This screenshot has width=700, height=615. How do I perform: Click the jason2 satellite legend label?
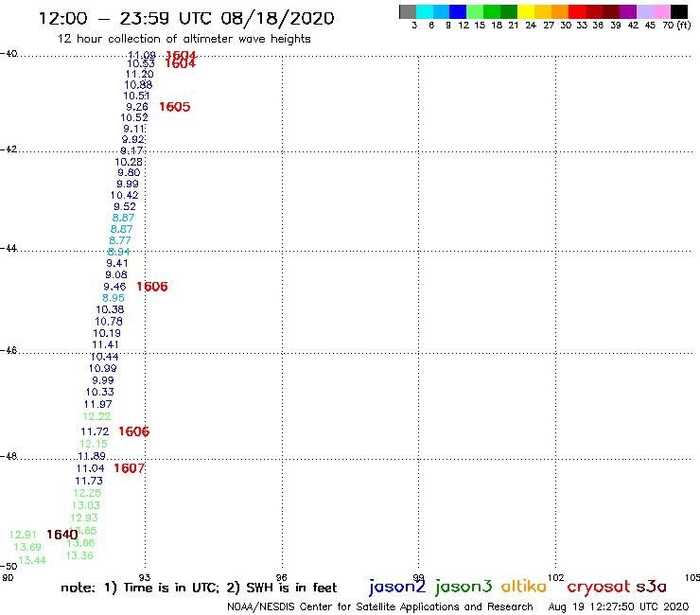point(397,587)
